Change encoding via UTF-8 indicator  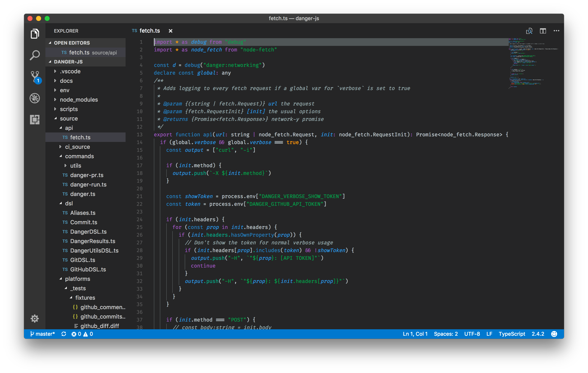pos(472,334)
